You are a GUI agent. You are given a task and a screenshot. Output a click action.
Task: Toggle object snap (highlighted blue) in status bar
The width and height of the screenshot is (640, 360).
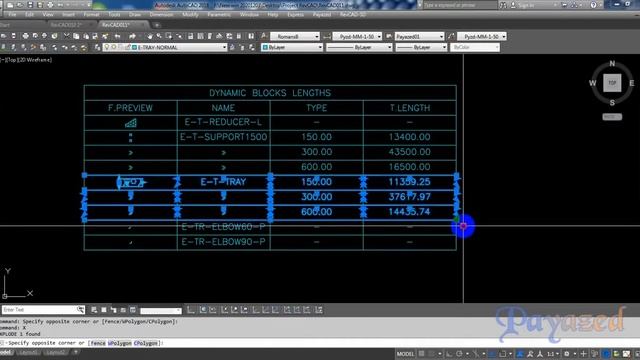point(493,354)
